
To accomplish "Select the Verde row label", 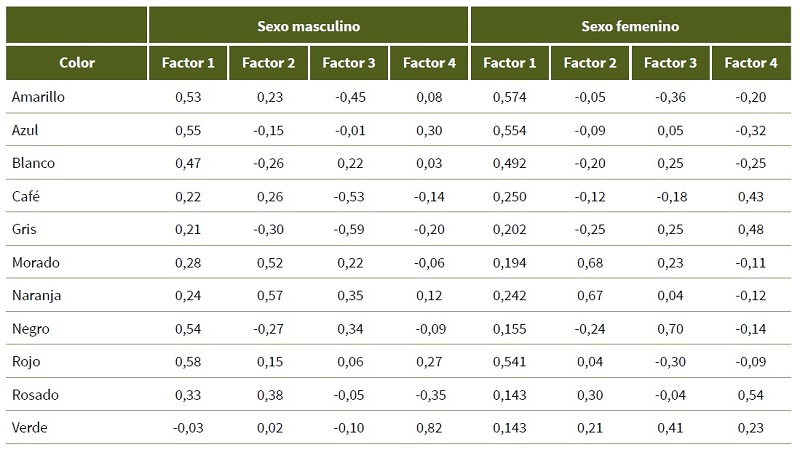I will 29,427.
